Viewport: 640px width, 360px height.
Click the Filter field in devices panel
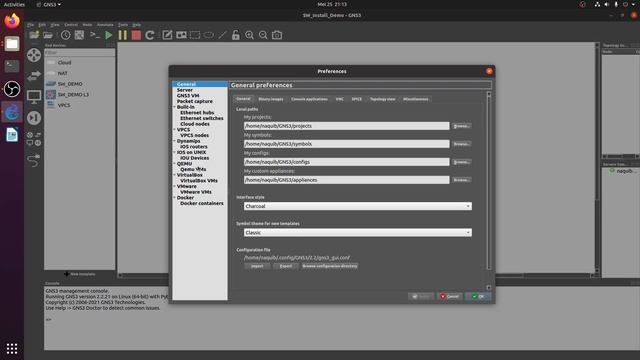79,53
